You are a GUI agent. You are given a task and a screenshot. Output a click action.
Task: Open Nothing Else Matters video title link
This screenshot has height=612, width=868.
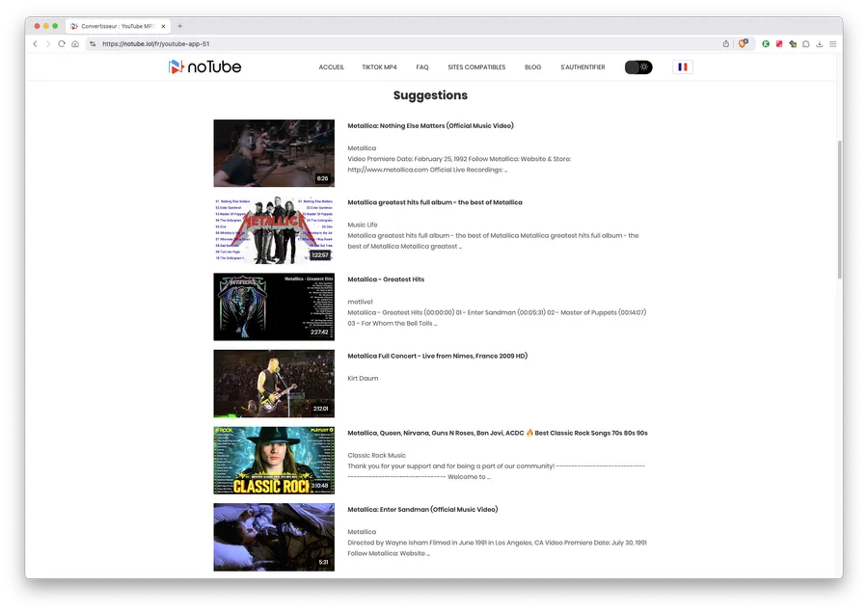coord(431,125)
